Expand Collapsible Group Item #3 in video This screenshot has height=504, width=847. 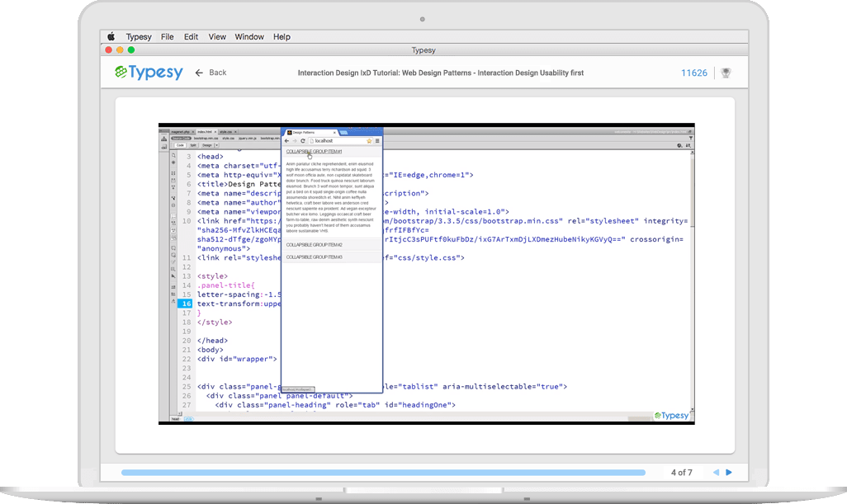(x=314, y=257)
